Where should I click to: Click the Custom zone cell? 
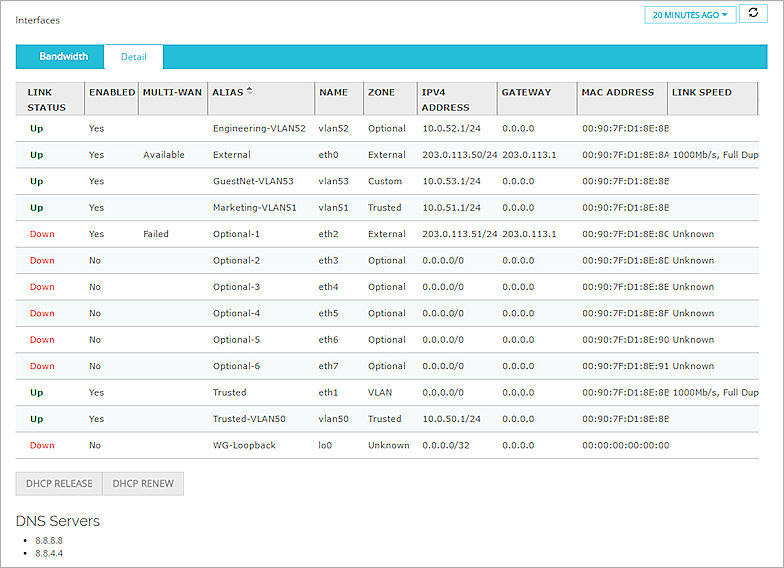point(385,182)
